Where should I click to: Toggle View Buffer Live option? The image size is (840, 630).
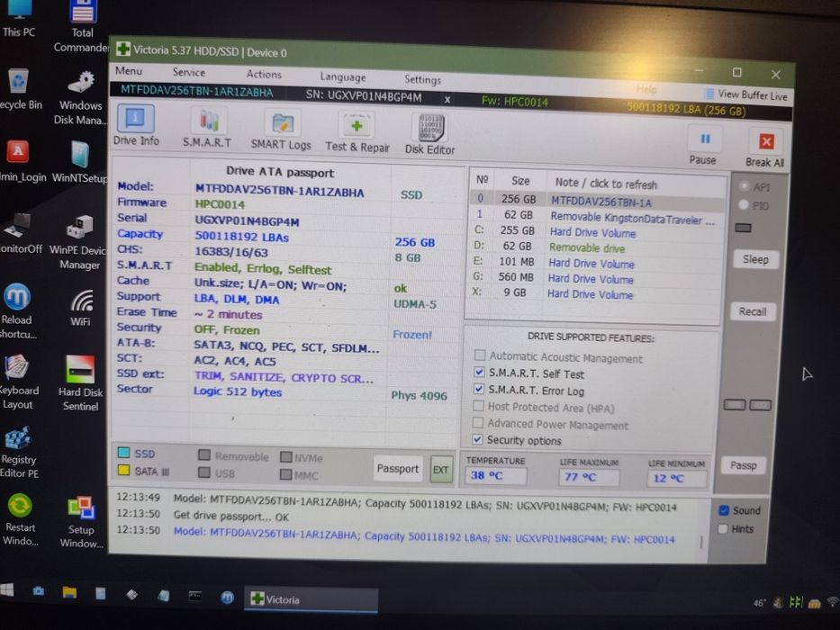(746, 94)
